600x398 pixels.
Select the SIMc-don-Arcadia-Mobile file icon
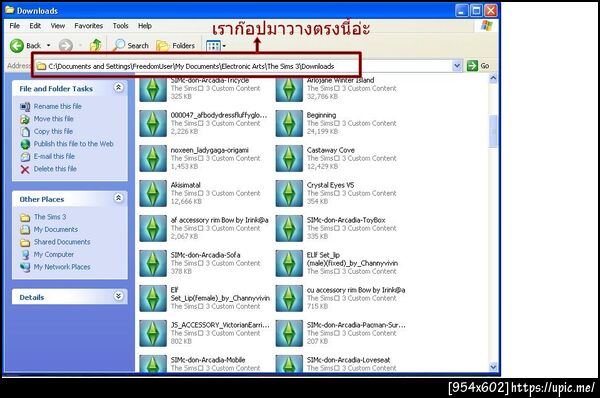[153, 364]
